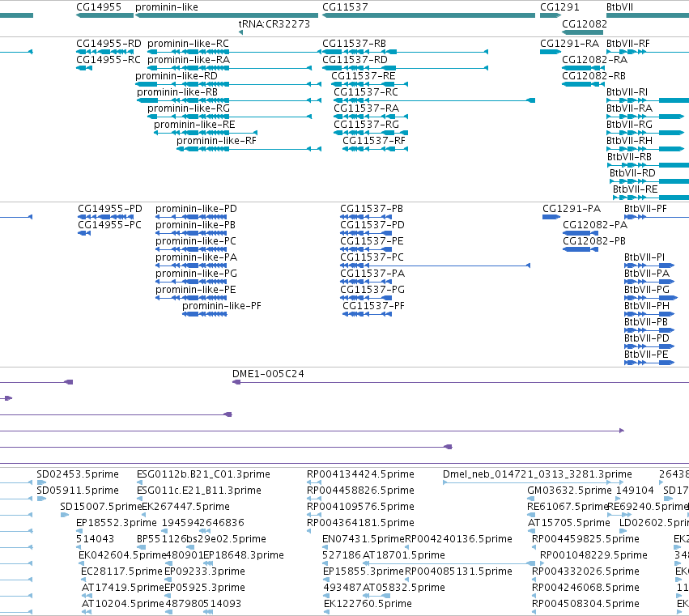Select protein prominin-like-PD

coord(196,209)
